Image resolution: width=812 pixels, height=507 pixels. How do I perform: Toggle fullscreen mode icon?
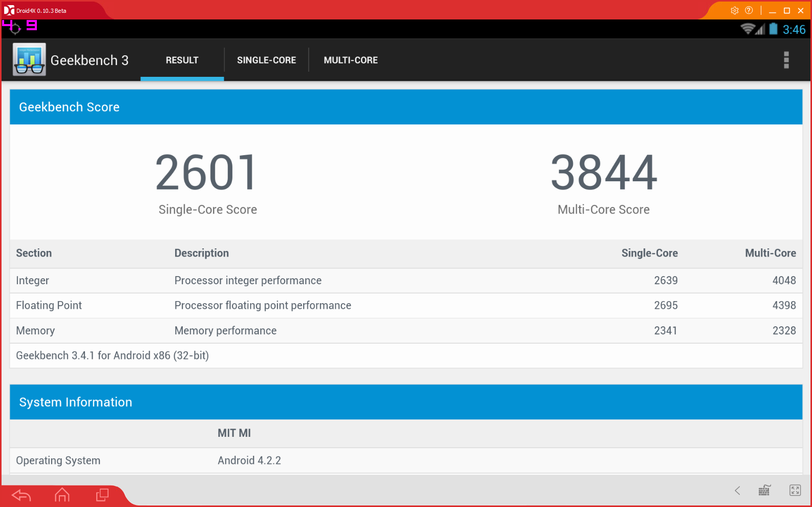tap(795, 490)
